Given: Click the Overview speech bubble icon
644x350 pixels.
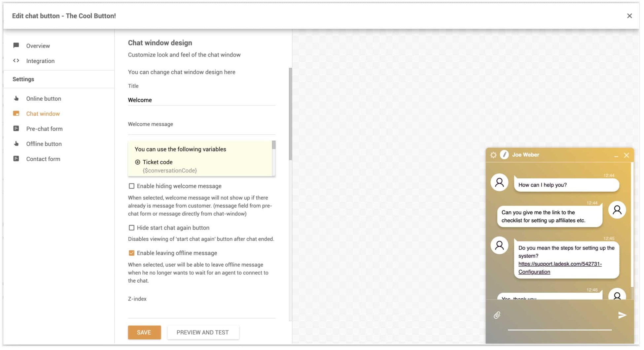Looking at the screenshot, I should point(16,46).
